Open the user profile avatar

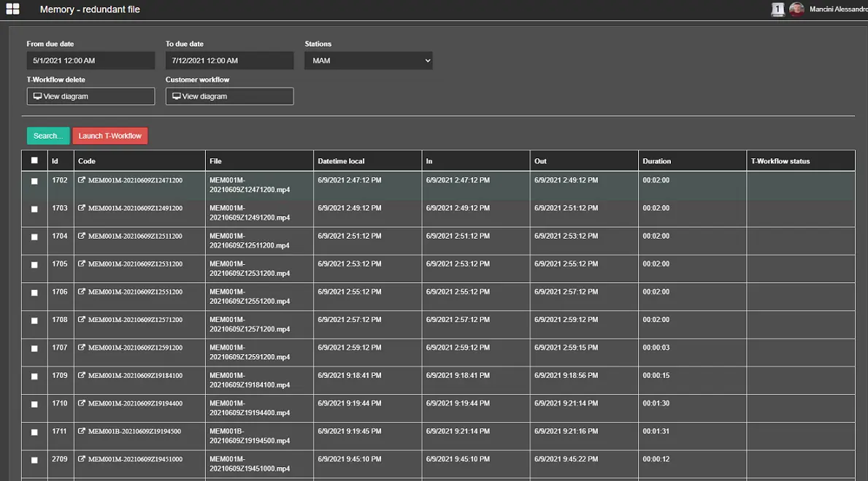[x=796, y=9]
